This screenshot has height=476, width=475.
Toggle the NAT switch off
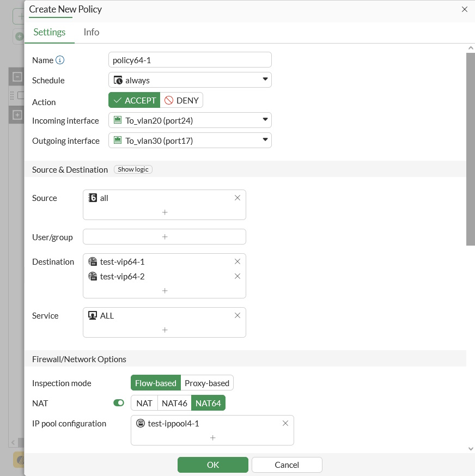pyautogui.click(x=119, y=403)
